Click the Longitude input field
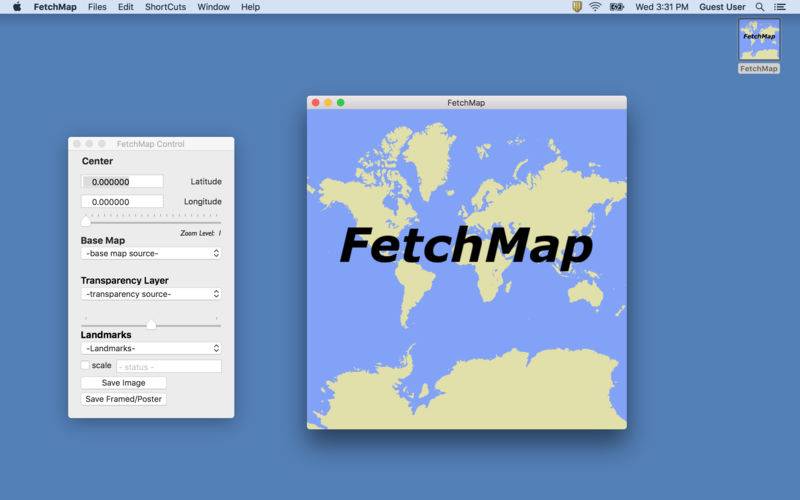This screenshot has width=800, height=500. (122, 202)
